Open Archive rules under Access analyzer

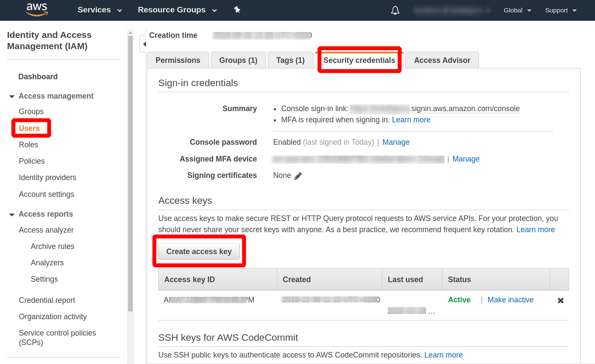tap(53, 246)
